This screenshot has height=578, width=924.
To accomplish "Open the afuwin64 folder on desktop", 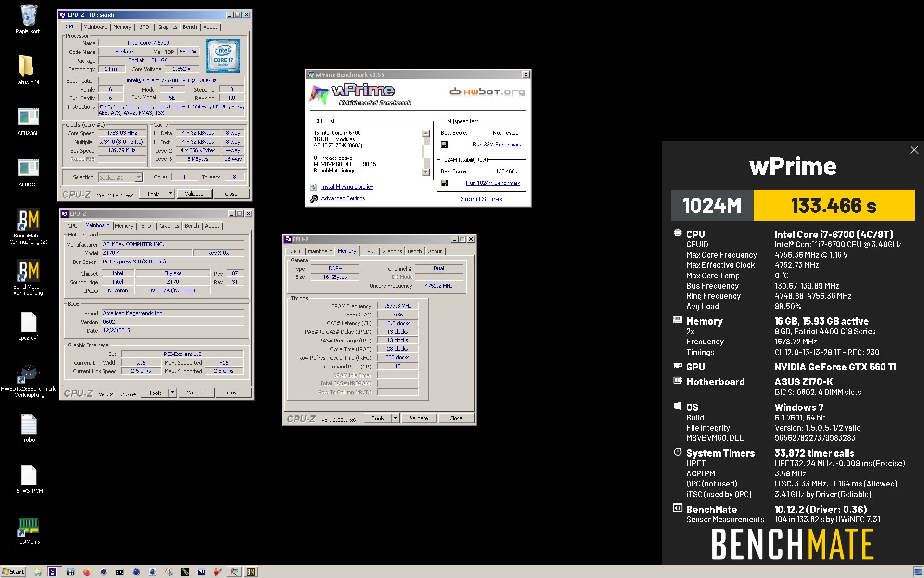I will coord(26,66).
